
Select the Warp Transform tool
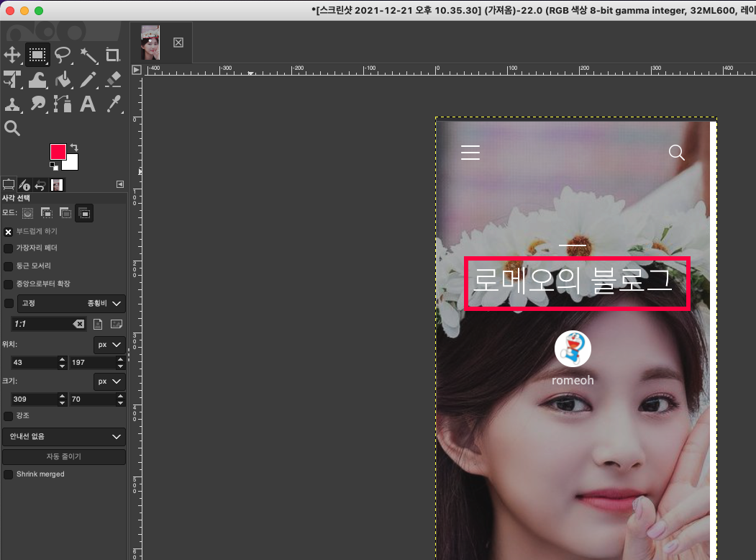37,80
